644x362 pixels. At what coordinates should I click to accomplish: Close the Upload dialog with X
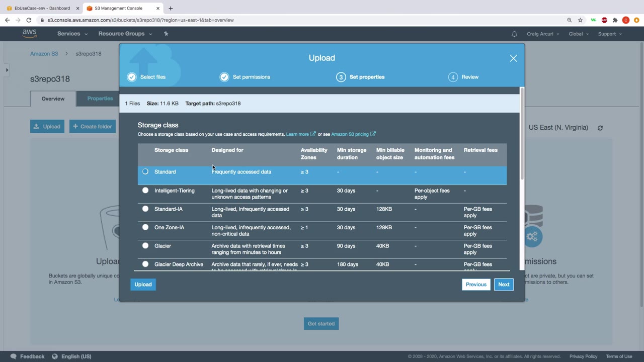[x=513, y=58]
